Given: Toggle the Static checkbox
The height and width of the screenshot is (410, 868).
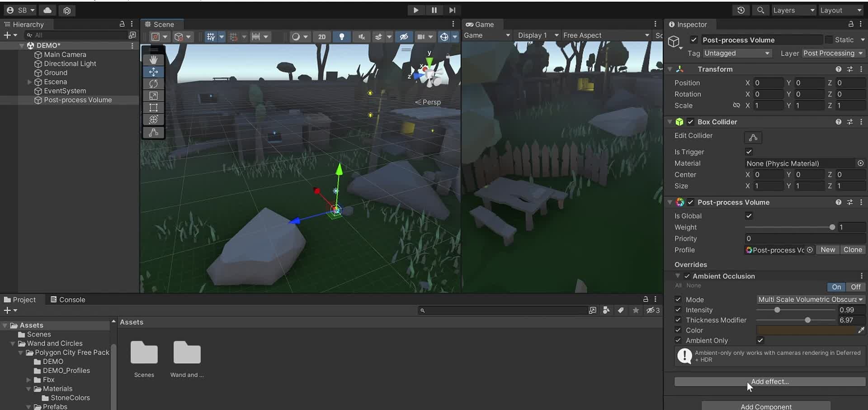Looking at the screenshot, I should click(x=829, y=40).
